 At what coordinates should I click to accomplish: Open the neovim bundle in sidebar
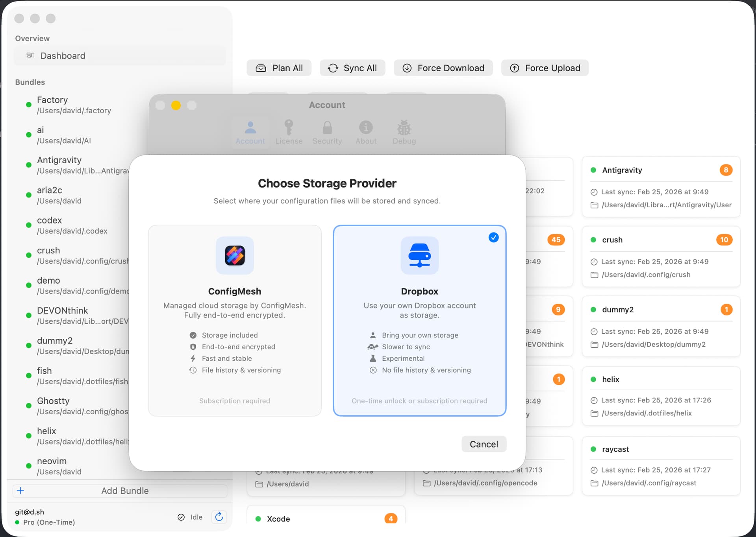click(59, 466)
